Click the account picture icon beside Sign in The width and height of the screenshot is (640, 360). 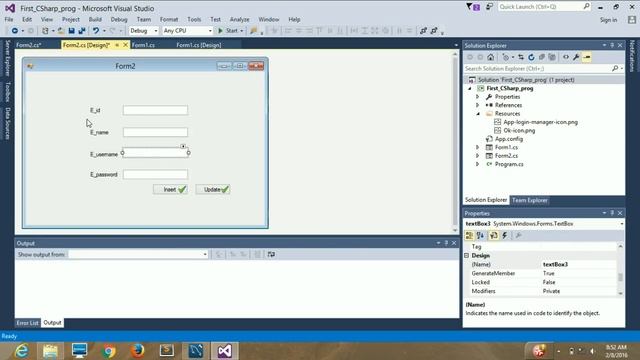click(632, 20)
